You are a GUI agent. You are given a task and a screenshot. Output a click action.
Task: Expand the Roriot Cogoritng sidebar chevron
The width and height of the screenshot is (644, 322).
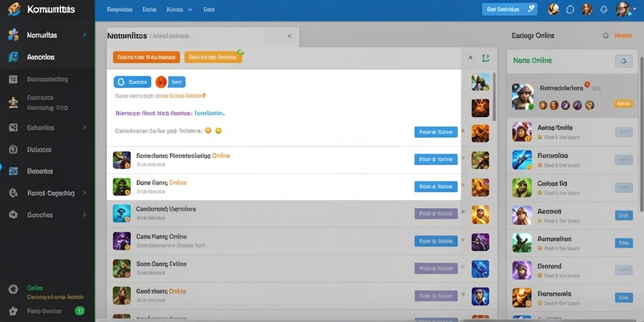tap(85, 192)
